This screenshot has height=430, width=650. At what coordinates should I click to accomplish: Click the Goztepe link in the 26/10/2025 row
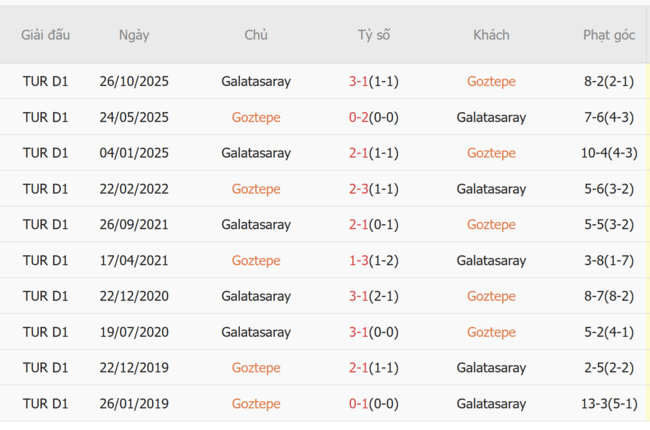pos(491,81)
